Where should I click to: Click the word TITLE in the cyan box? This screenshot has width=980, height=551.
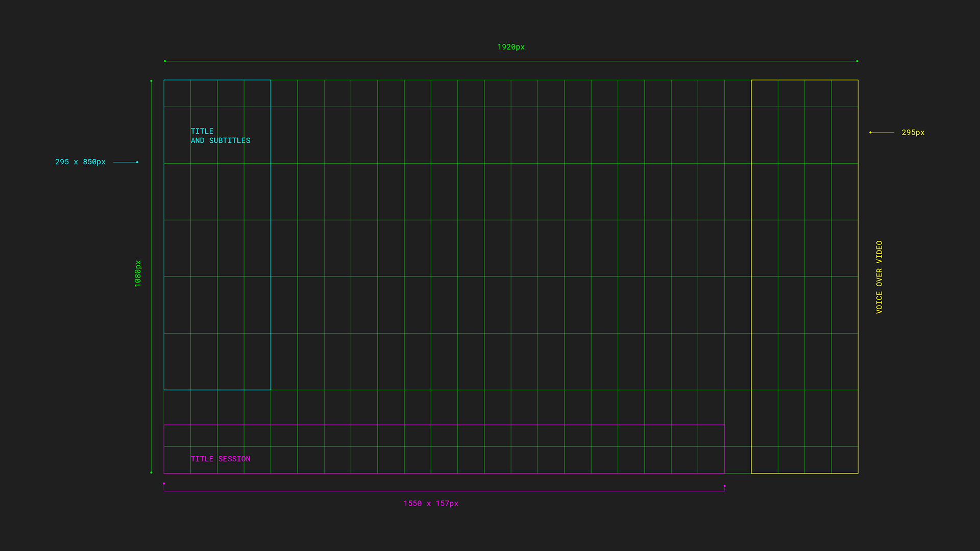(202, 131)
